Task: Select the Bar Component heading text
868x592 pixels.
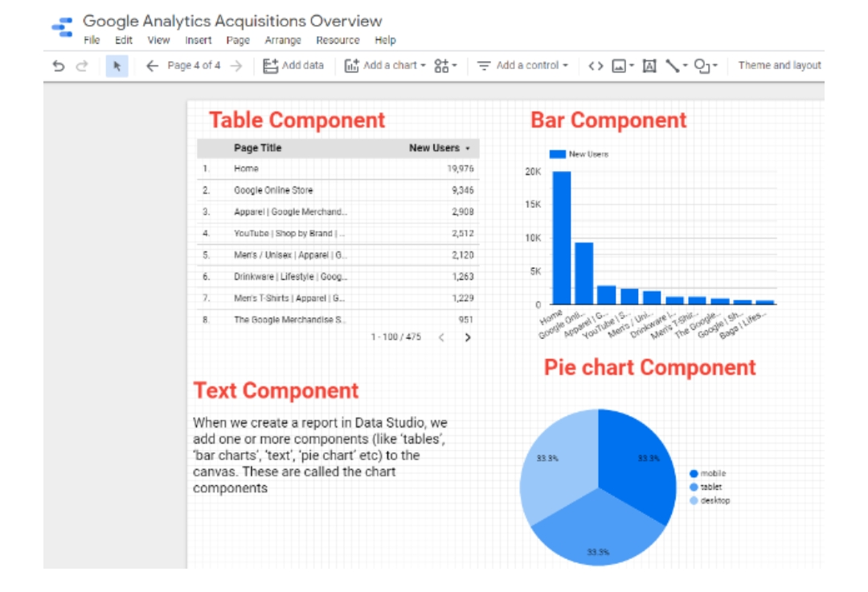Action: (608, 120)
